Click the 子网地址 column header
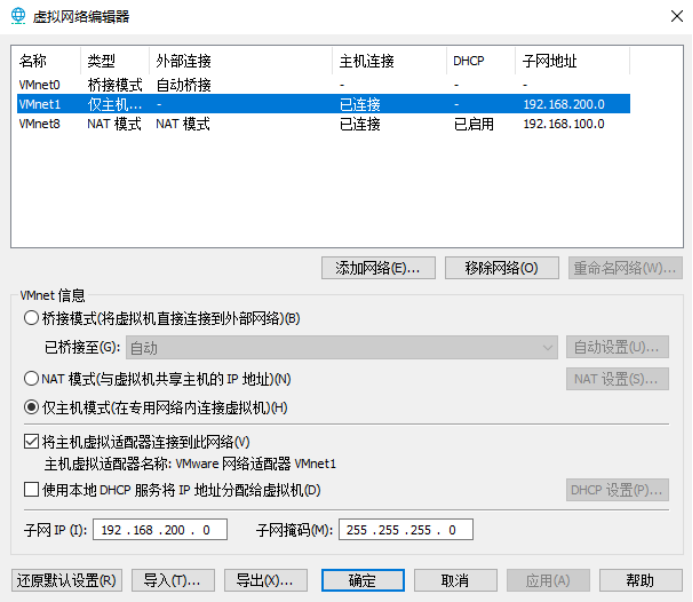 tap(572, 61)
